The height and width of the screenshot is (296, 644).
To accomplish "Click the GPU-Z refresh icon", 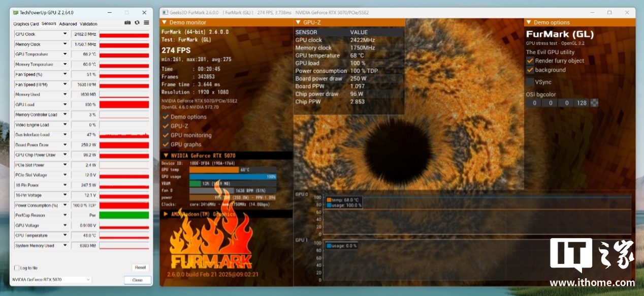I will 137,23.
